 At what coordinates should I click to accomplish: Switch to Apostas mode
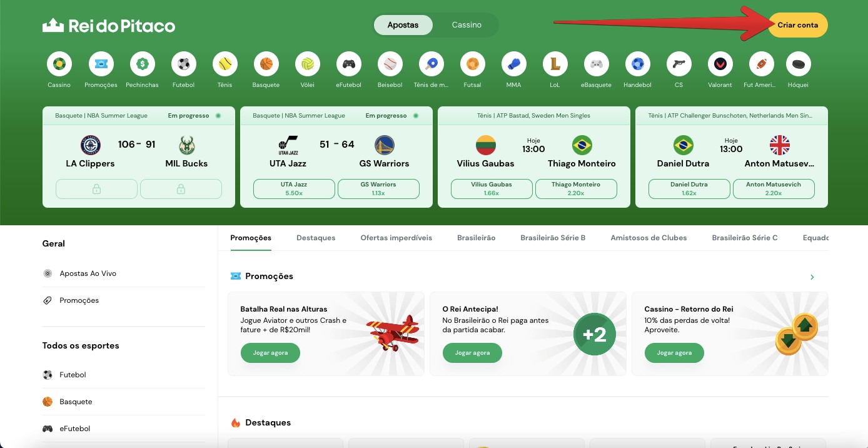(x=403, y=25)
